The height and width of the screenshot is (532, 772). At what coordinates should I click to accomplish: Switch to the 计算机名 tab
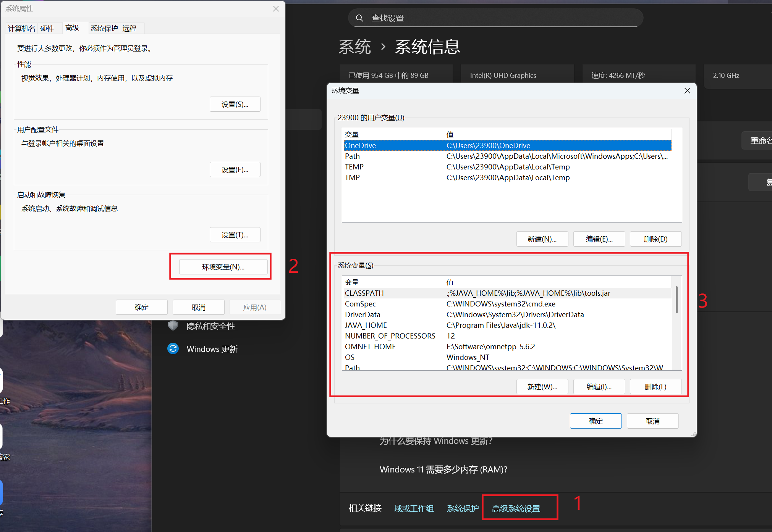click(x=21, y=28)
